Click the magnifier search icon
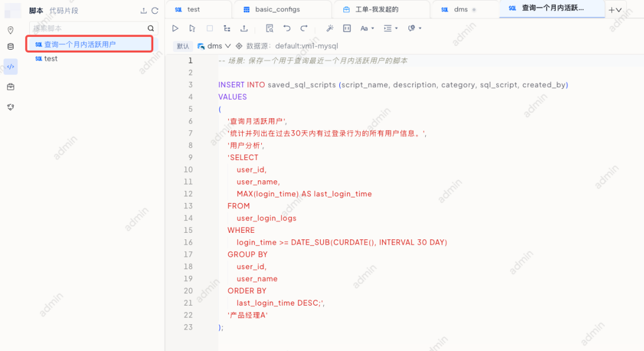The image size is (644, 351). tap(151, 28)
